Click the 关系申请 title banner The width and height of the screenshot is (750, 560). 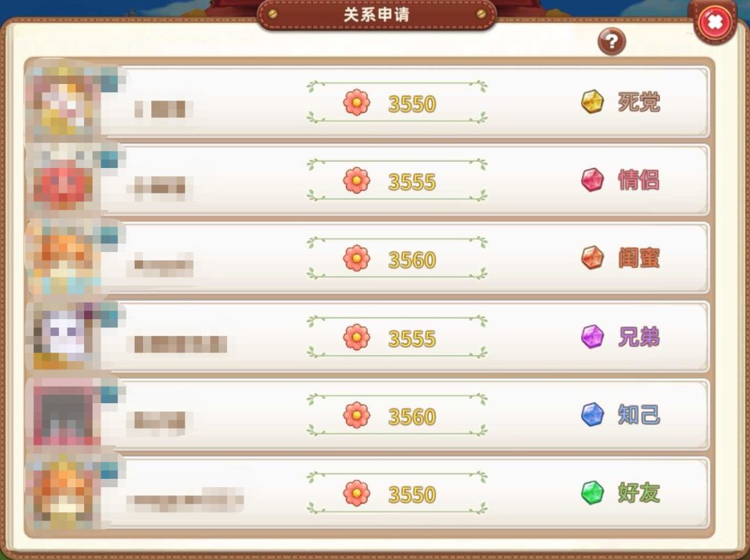pyautogui.click(x=377, y=15)
